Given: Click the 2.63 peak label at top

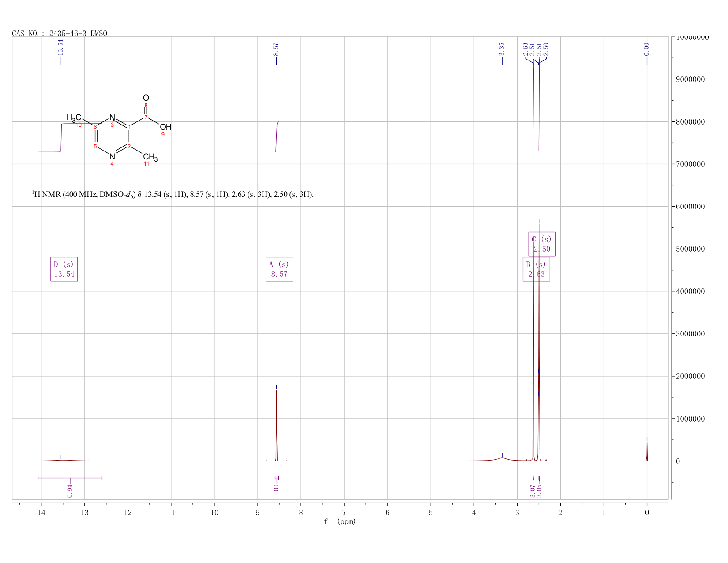Looking at the screenshot, I should (x=526, y=49).
